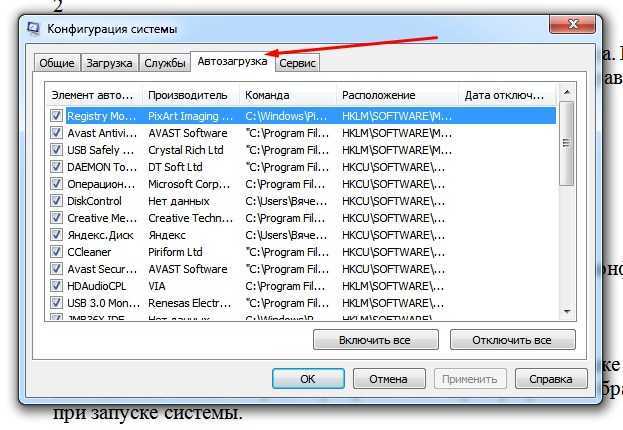
Task: Click the Включить все button
Action: pyautogui.click(x=375, y=340)
